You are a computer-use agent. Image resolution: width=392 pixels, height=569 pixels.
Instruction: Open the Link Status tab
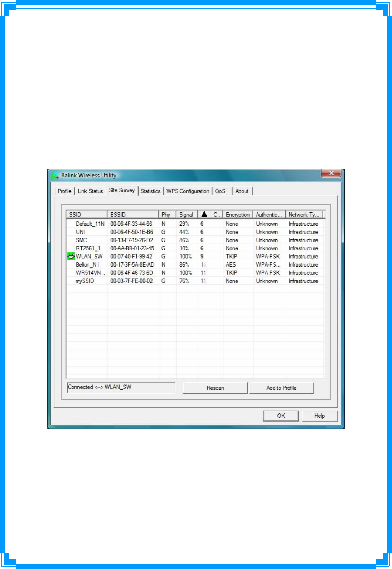point(90,191)
